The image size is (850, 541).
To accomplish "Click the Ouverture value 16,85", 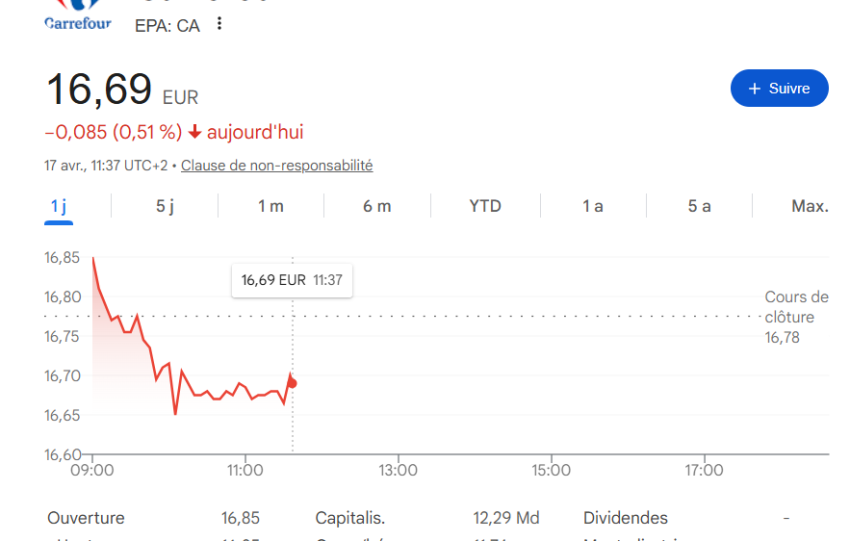I will click(240, 518).
